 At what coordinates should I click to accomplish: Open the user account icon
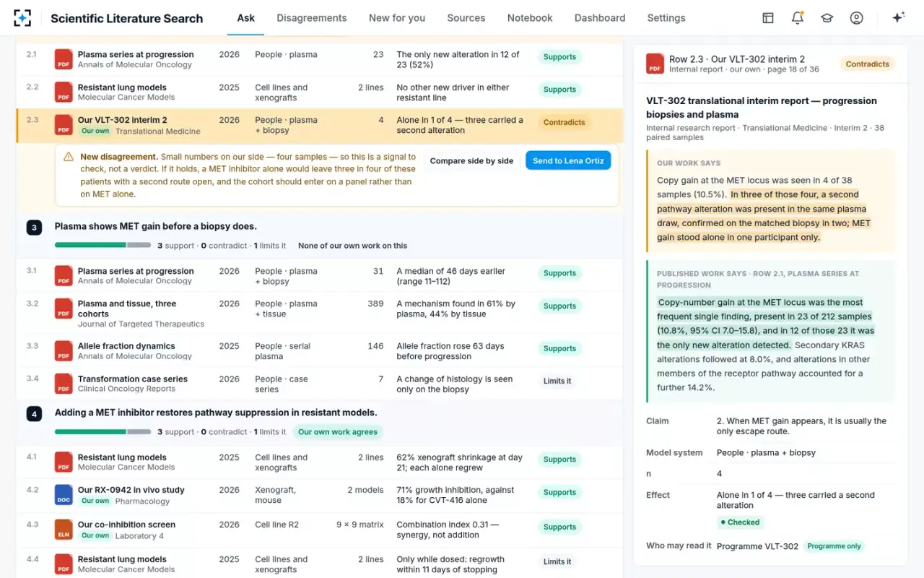[857, 18]
